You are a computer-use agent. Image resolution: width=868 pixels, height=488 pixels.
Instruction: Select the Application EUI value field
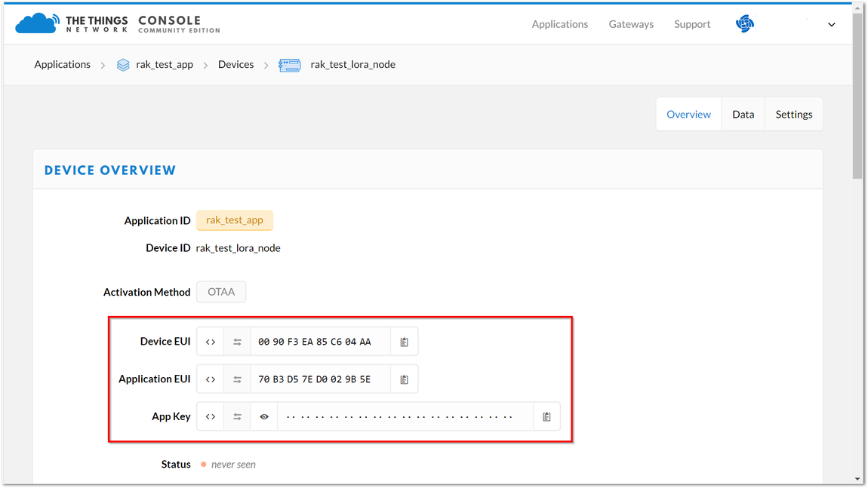point(321,379)
